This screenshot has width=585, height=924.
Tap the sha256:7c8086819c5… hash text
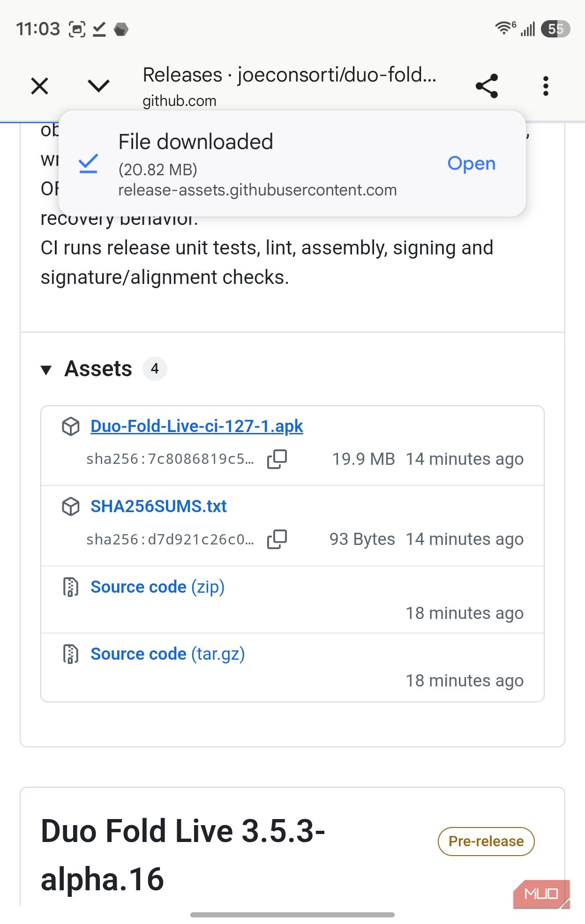click(x=170, y=459)
